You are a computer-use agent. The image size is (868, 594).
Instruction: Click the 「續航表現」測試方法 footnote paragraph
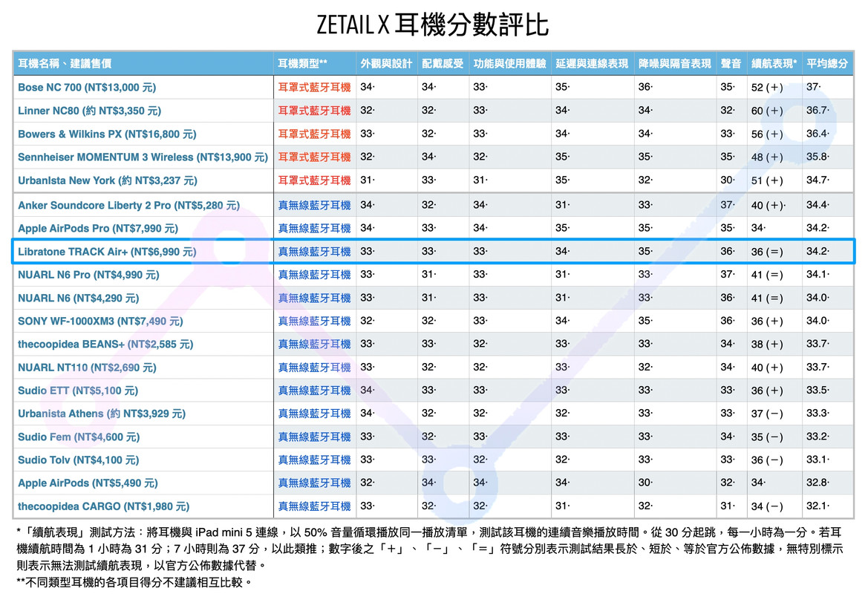tap(430, 549)
